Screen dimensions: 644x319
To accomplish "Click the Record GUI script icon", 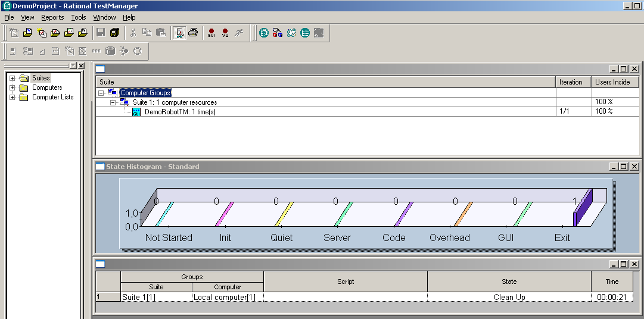I will pos(211,33).
